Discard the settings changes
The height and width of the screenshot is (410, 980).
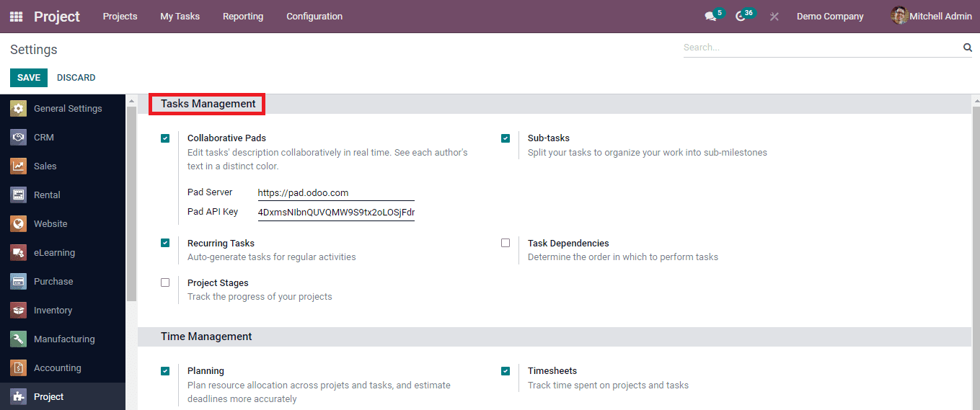pos(76,78)
